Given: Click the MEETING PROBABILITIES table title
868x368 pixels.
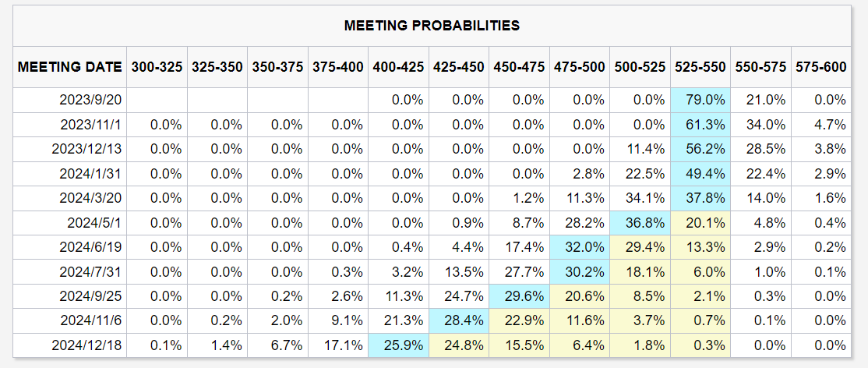Looking at the screenshot, I should (432, 26).
